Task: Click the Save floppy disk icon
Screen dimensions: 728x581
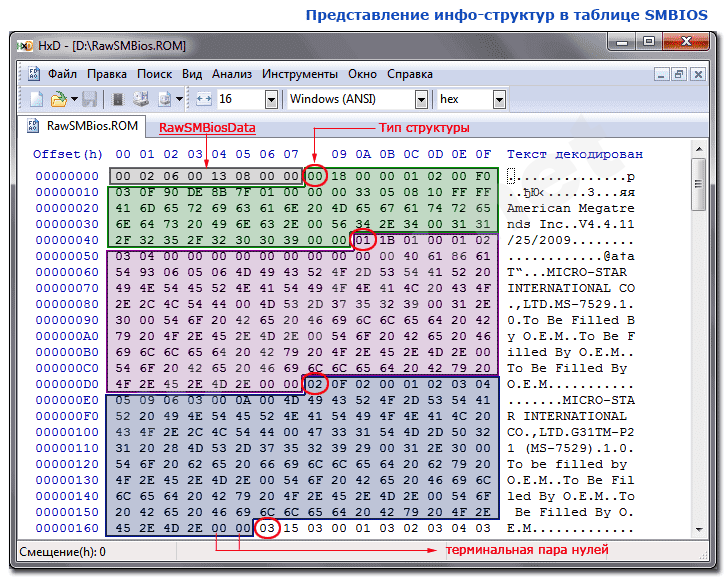Action: [89, 99]
